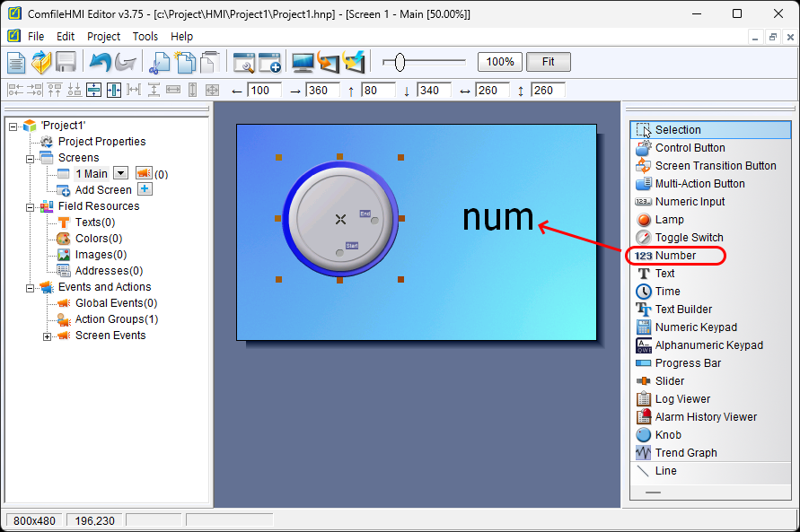Click the Undo arrow in the toolbar
This screenshot has height=532, width=800.
click(99, 62)
